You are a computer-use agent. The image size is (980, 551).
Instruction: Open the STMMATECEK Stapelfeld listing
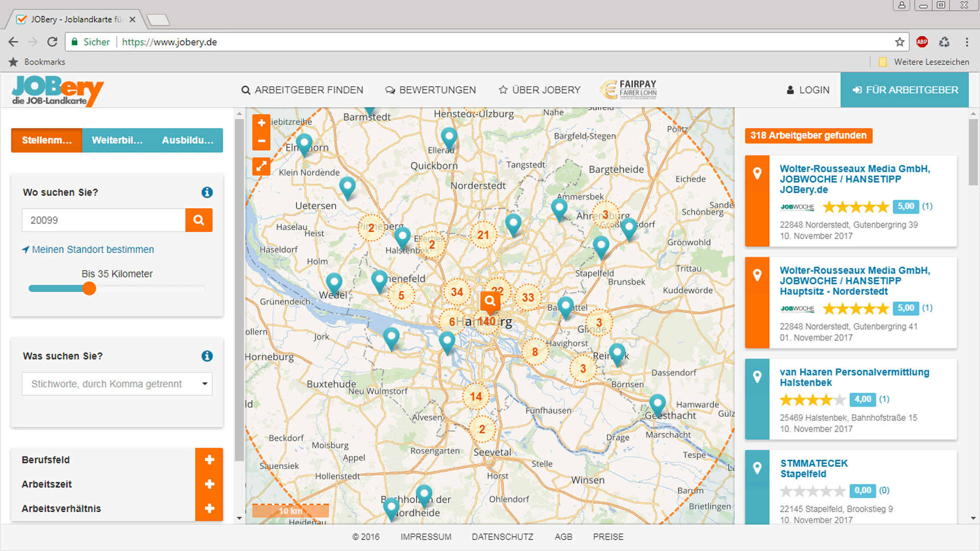pyautogui.click(x=814, y=468)
